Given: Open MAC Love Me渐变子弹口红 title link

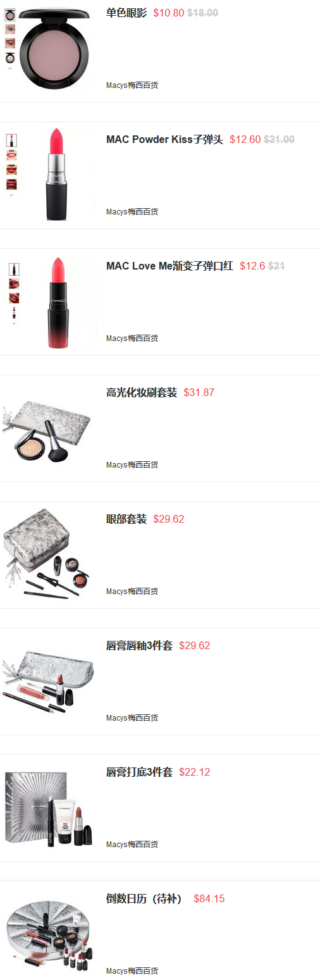Looking at the screenshot, I should pyautogui.click(x=169, y=266).
